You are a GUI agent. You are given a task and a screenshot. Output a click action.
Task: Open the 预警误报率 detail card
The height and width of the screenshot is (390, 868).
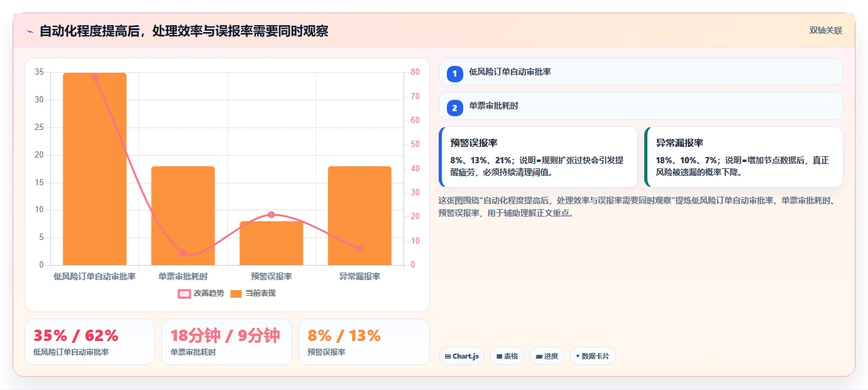pyautogui.click(x=539, y=157)
